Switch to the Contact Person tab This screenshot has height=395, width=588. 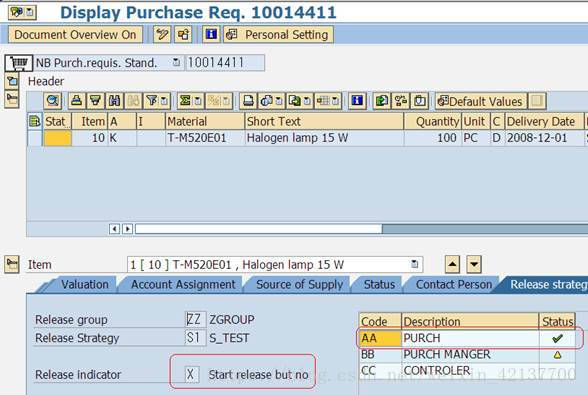tap(454, 284)
